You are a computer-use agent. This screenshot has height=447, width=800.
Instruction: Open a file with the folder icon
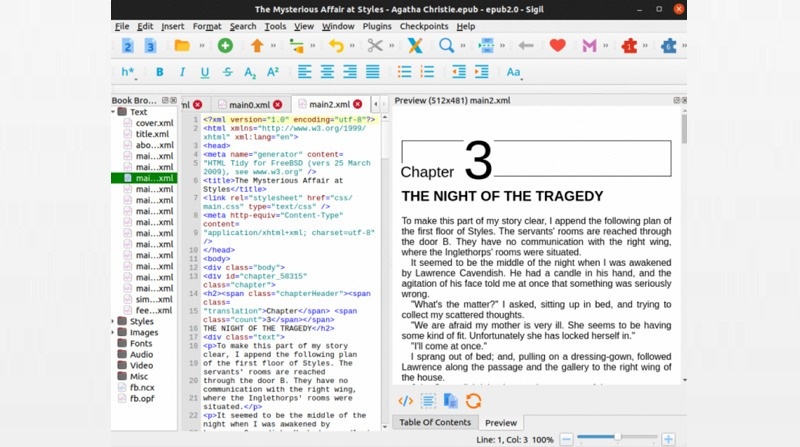(x=182, y=46)
